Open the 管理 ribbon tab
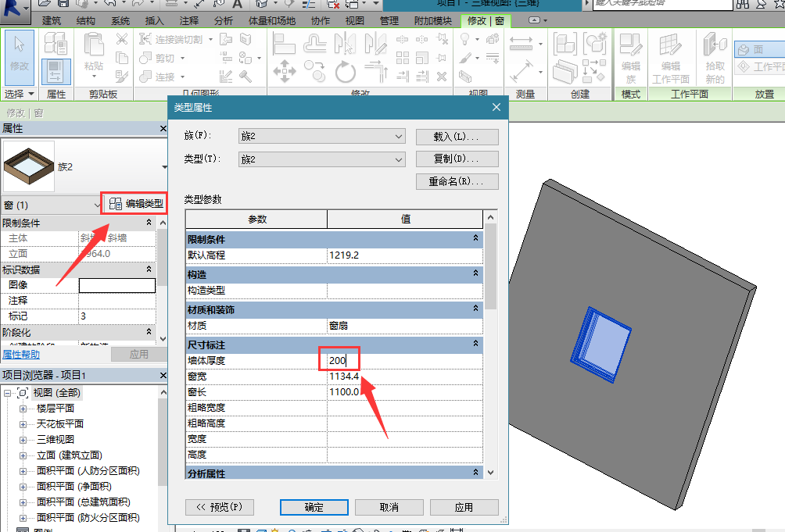785x532 pixels. coord(389,21)
